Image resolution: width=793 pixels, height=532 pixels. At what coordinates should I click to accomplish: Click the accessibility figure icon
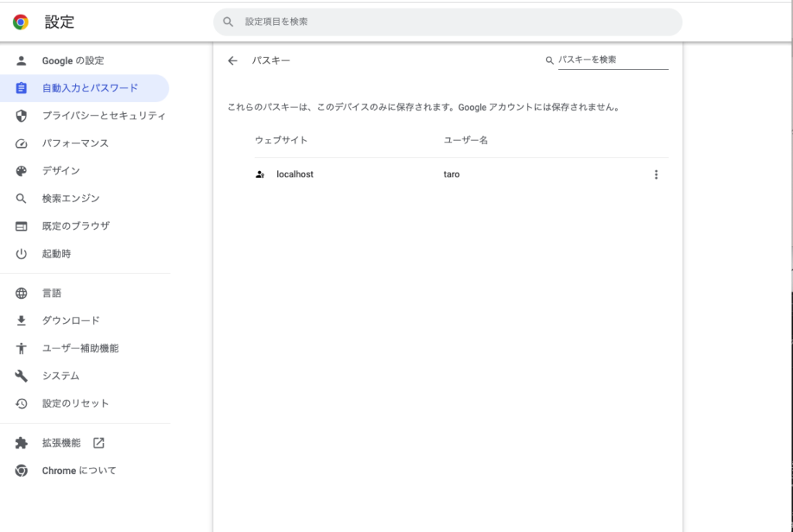pyautogui.click(x=21, y=348)
